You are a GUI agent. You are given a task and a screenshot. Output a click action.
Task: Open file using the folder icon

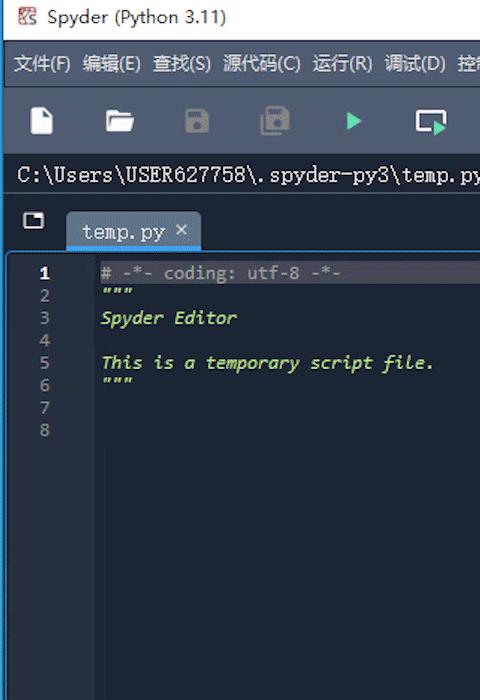[x=120, y=121]
